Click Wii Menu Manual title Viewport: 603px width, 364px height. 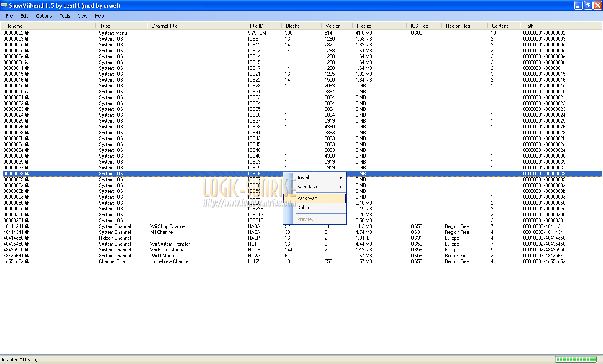coord(168,250)
